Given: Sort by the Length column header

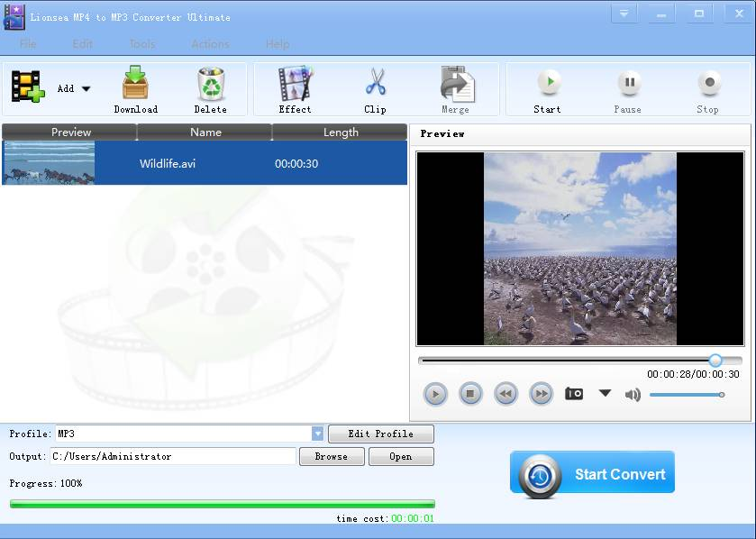Looking at the screenshot, I should (341, 132).
